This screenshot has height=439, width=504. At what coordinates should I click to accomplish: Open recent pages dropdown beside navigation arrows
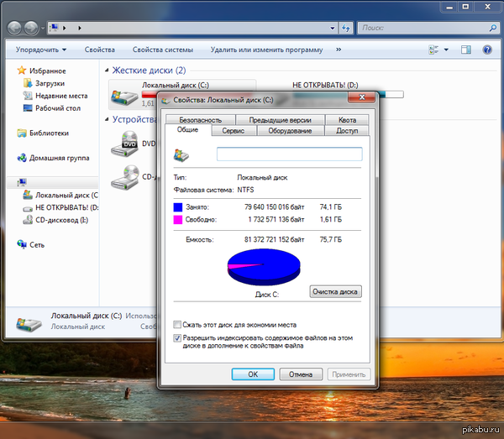tap(43, 29)
